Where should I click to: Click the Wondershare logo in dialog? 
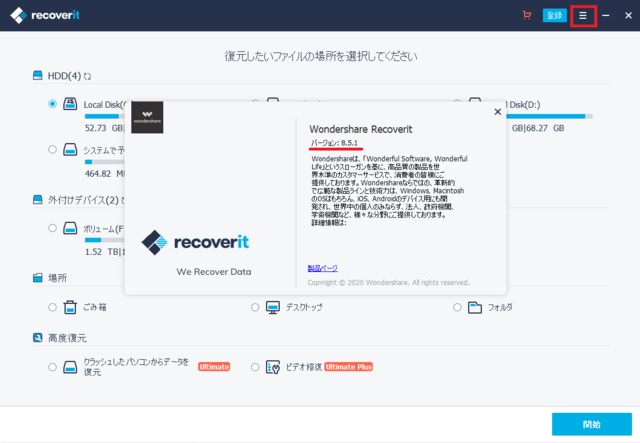click(x=147, y=117)
